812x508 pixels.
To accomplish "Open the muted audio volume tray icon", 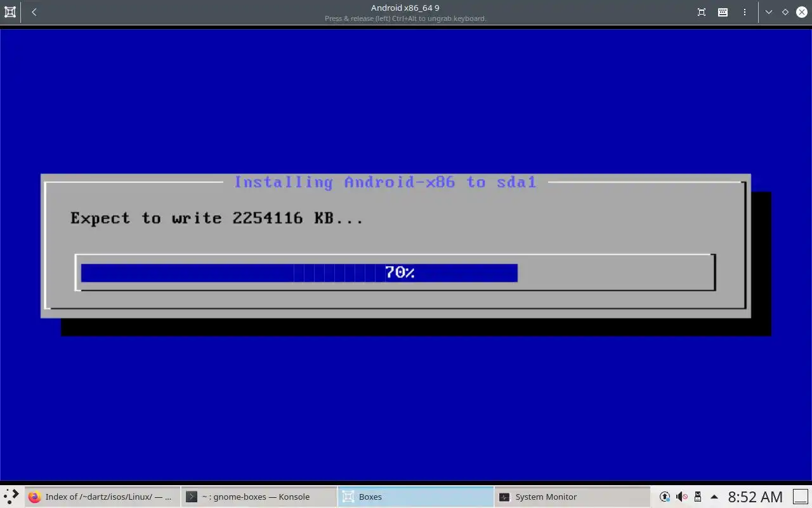I will coord(681,497).
